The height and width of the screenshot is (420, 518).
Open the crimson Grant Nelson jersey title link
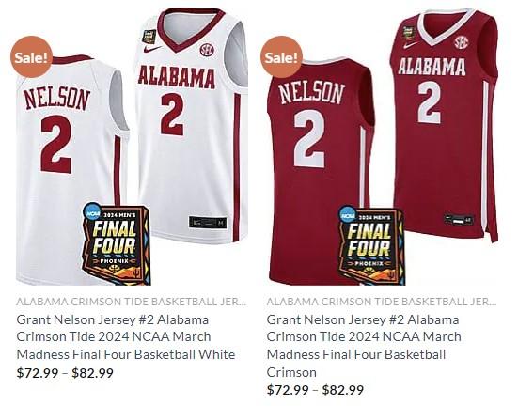[x=364, y=346]
